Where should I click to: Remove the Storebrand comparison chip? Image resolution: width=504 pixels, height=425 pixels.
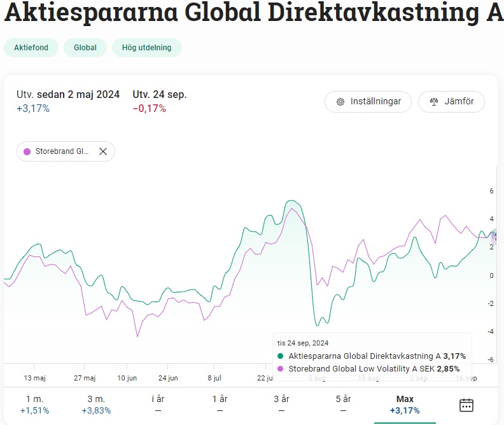[103, 151]
